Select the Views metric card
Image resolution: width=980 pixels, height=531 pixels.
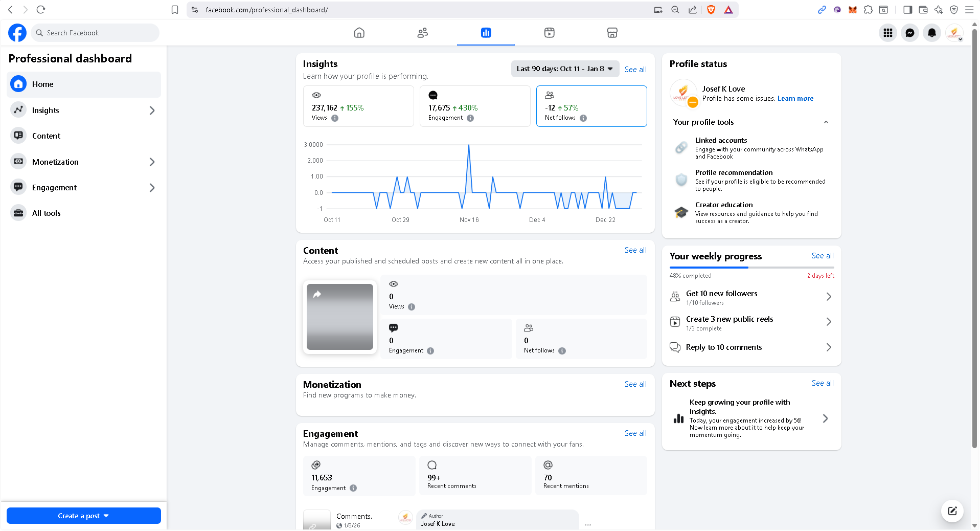[358, 106]
